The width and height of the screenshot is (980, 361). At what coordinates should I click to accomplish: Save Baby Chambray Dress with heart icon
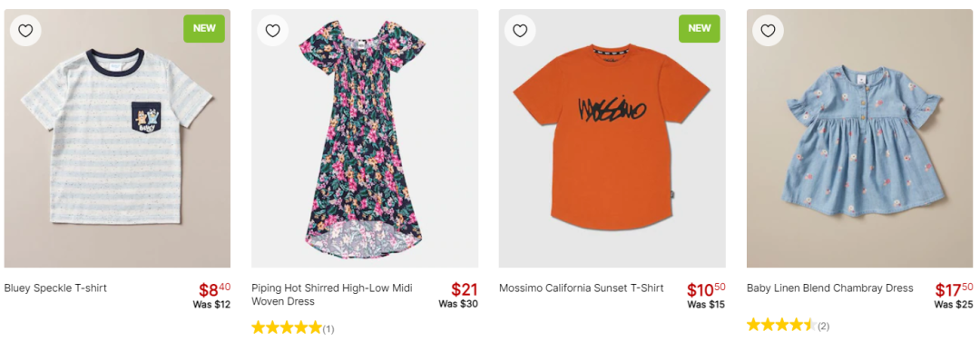pos(768,31)
